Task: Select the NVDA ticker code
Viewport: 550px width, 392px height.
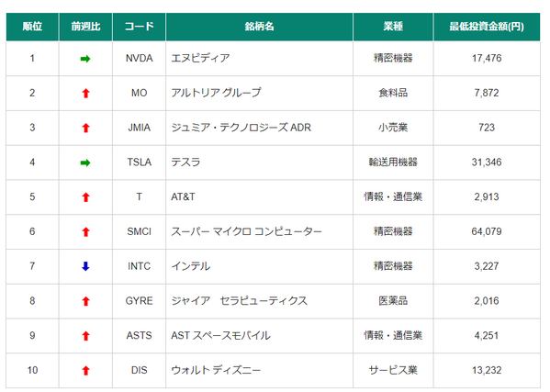Action: point(140,58)
